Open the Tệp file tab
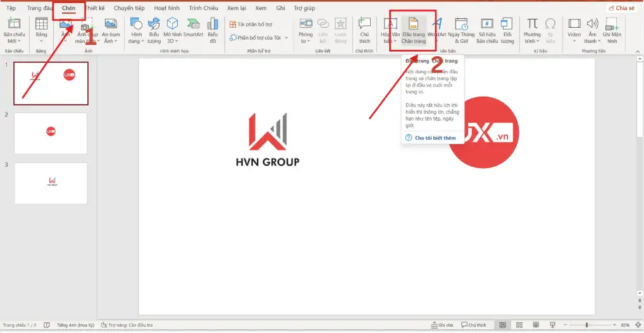This screenshot has width=644, height=333. point(11,8)
